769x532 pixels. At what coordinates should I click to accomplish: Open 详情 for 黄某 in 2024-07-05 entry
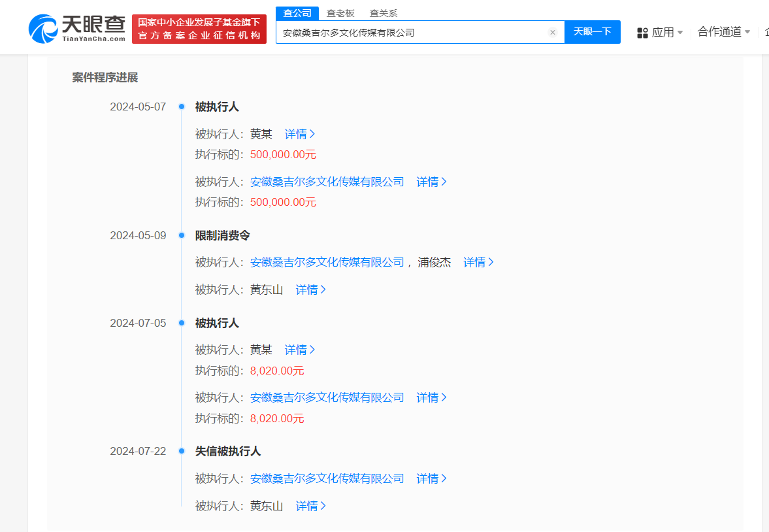(299, 349)
